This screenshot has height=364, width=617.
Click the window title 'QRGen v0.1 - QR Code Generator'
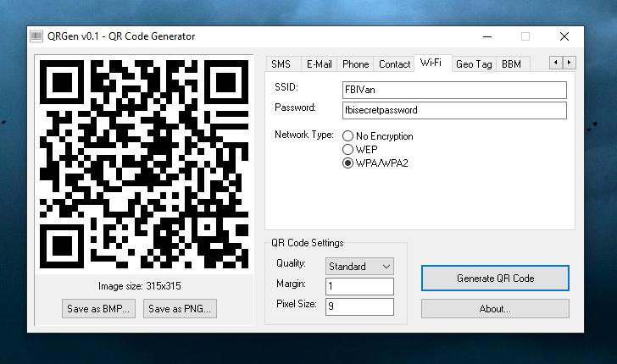121,36
